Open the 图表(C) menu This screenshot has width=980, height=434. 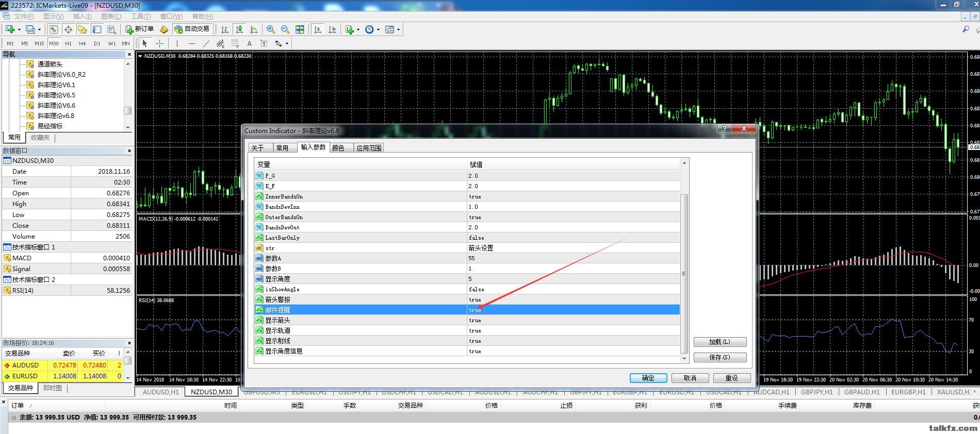click(x=111, y=16)
